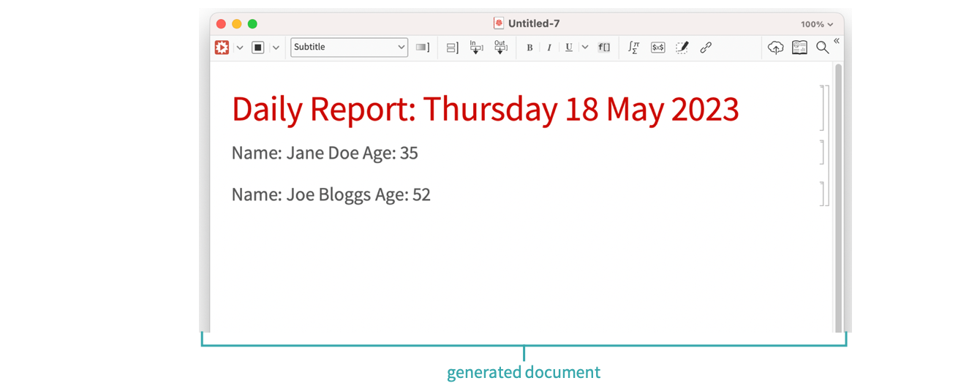Click the cell bracket style icon
Image resolution: width=980 pixels, height=386 pixels.
(x=423, y=48)
